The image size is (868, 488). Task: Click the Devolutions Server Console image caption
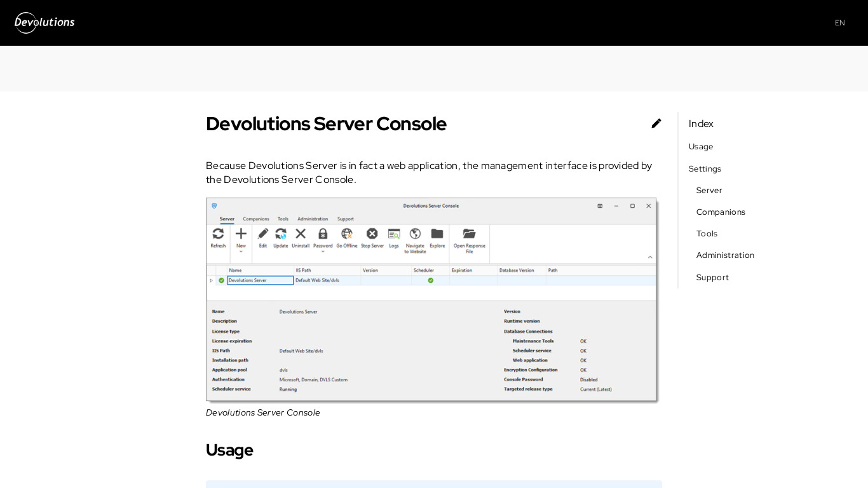tap(263, 413)
